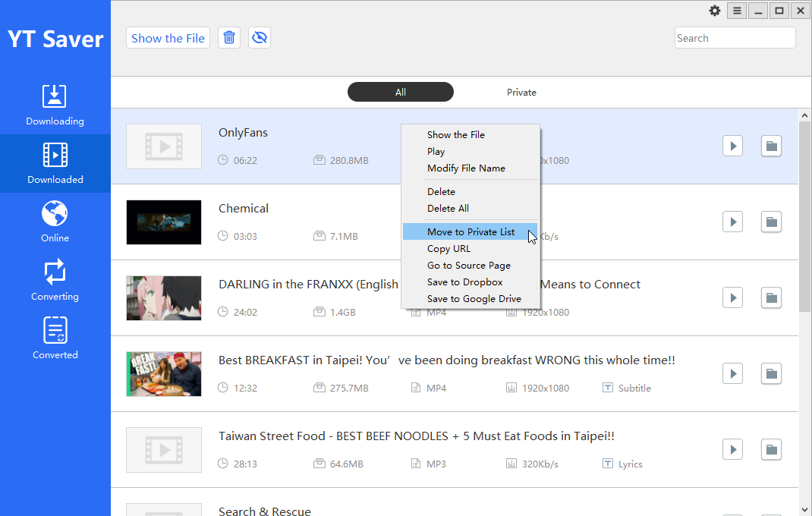Image resolution: width=812 pixels, height=516 pixels.
Task: Select the OnlyFans title text
Action: 243,133
